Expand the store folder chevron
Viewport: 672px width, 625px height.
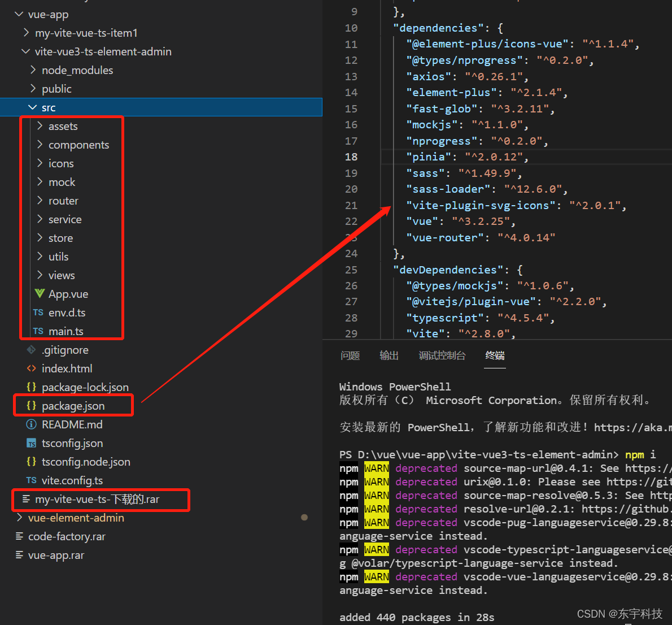pyautogui.click(x=40, y=238)
